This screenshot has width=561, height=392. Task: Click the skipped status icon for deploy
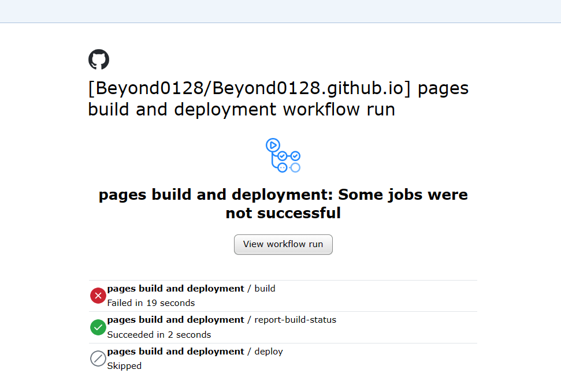point(98,359)
